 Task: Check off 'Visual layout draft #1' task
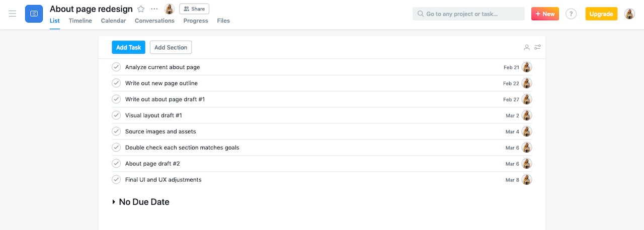pyautogui.click(x=116, y=116)
